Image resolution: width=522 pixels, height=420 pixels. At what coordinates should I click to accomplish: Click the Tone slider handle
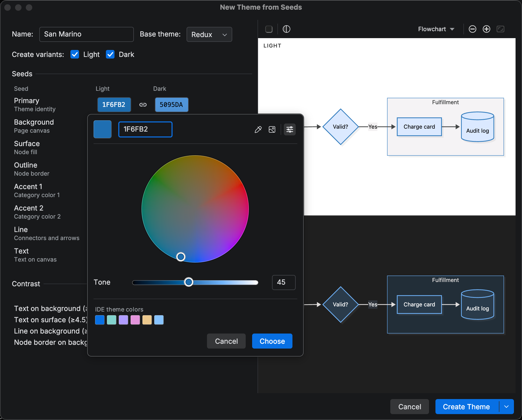click(189, 282)
